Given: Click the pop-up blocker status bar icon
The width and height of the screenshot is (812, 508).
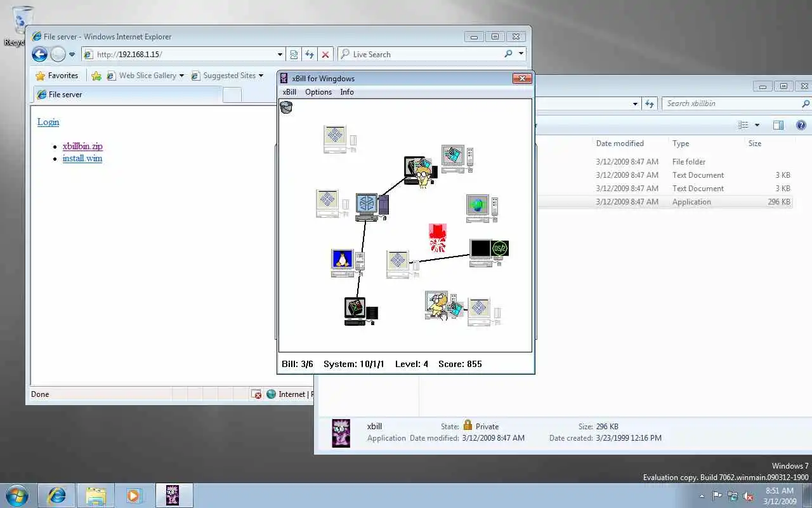Looking at the screenshot, I should click(x=256, y=394).
